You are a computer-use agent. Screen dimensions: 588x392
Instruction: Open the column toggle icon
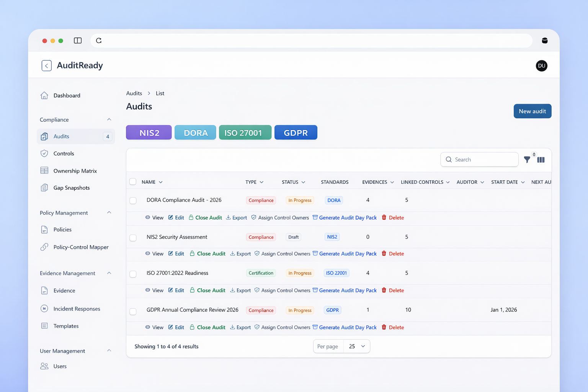tap(541, 160)
